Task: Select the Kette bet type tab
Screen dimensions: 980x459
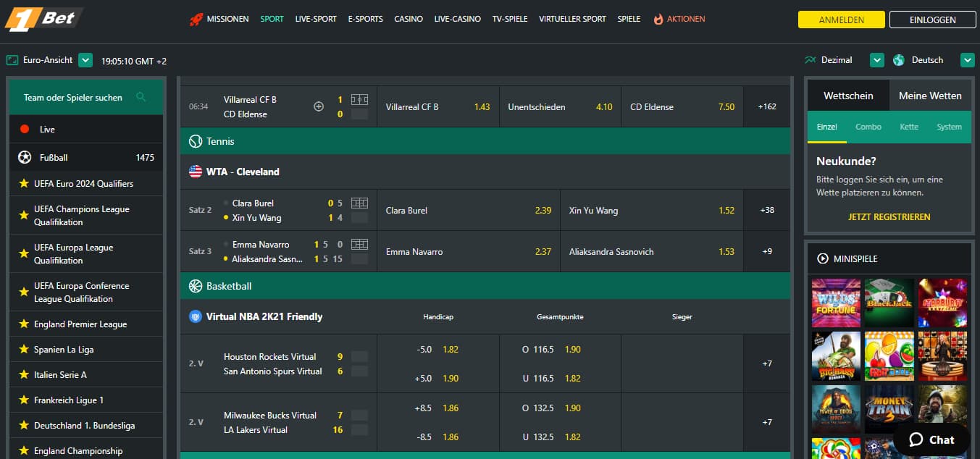Action: pos(909,127)
